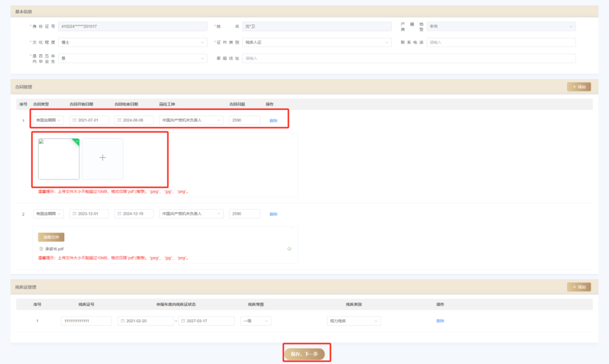Expand the 证件类别 dropdown showing 残疾人证
609x364 pixels.
click(317, 42)
